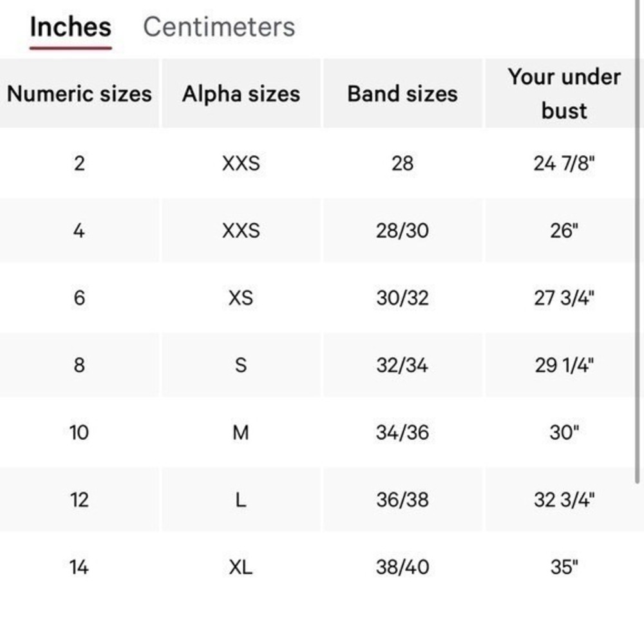The image size is (644, 644).
Task: Select numeric size 14 in the chart
Action: [x=79, y=567]
